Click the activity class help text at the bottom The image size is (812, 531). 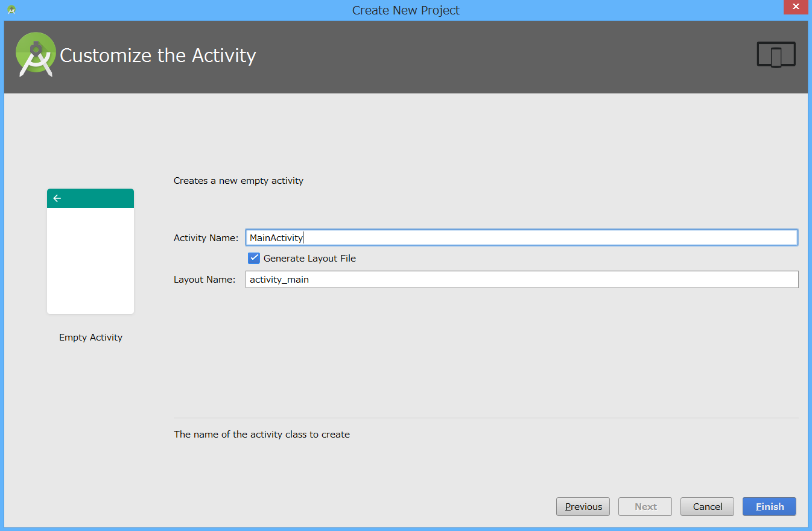(x=261, y=435)
